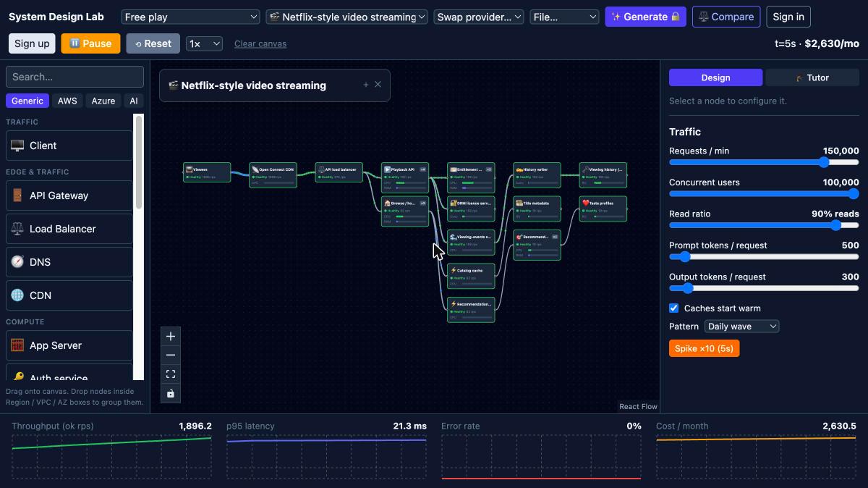Click the App Server icon in the palette
Screen dimensions: 868x488
pyautogui.click(x=17, y=345)
